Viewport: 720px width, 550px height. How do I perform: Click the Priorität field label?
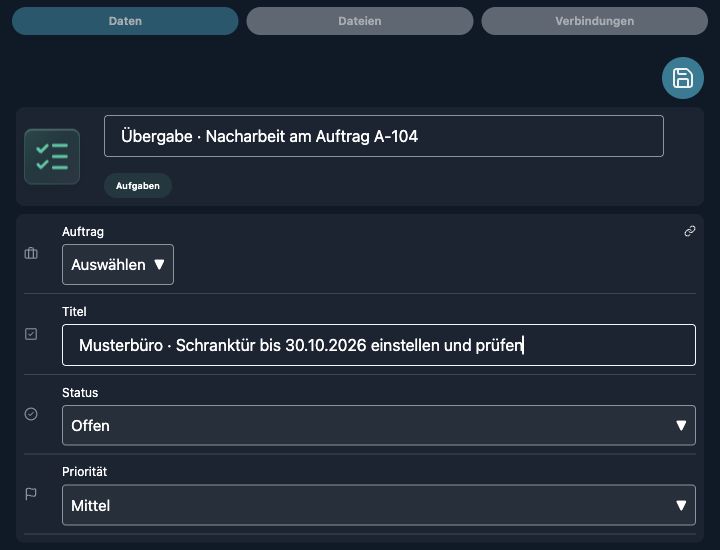(x=84, y=471)
